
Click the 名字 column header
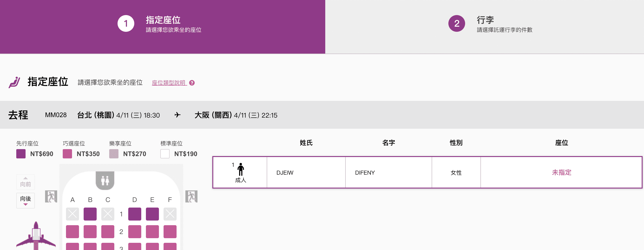388,143
